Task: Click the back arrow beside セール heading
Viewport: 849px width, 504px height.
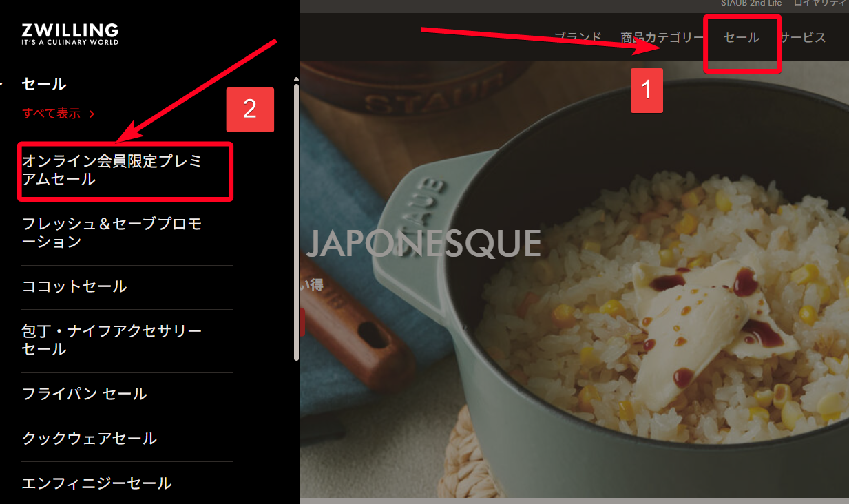Action: tap(2, 84)
